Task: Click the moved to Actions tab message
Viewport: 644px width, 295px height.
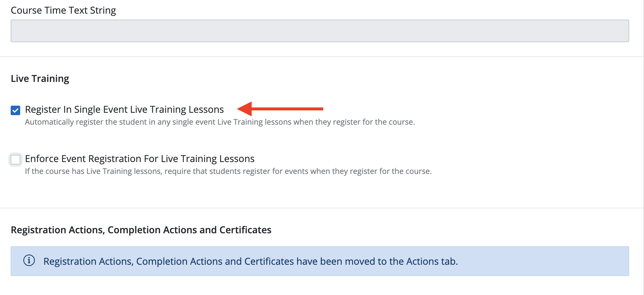Action: [251, 261]
